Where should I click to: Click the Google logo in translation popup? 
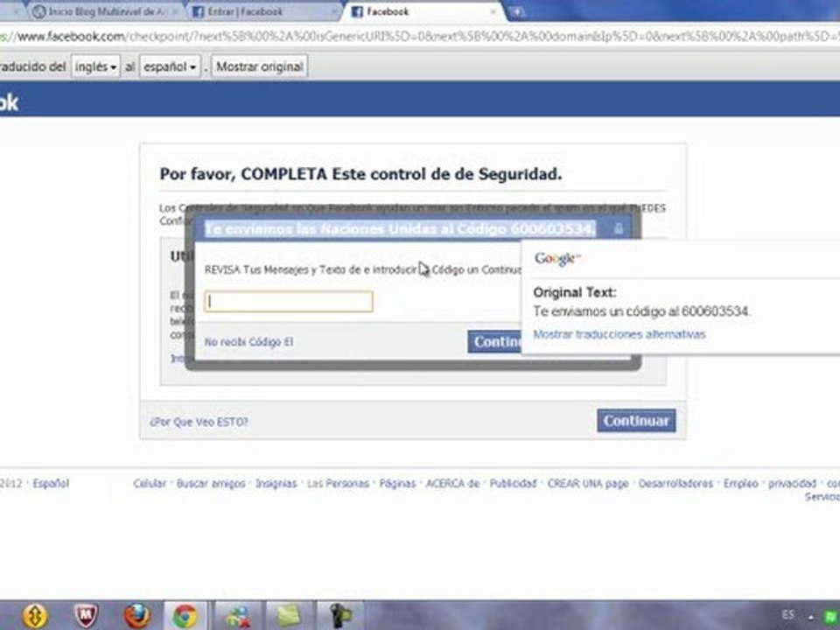557,259
